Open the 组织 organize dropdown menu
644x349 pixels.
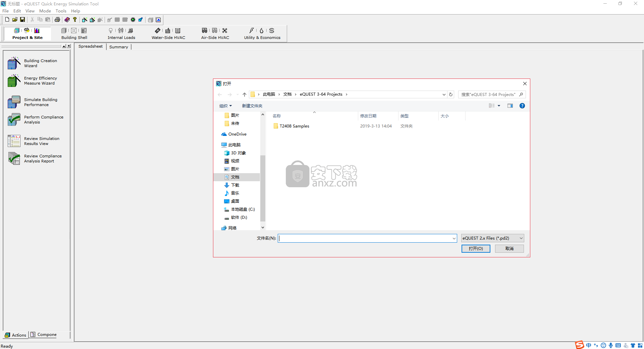225,106
